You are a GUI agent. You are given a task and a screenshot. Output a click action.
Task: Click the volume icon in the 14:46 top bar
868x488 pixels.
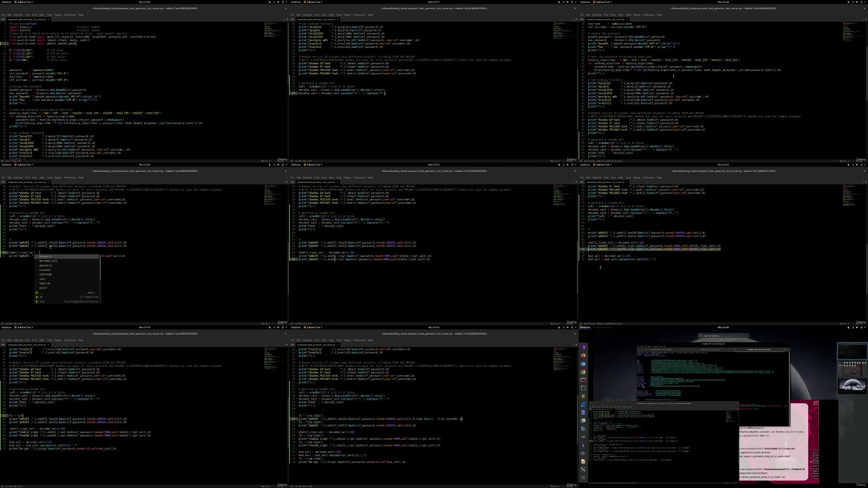click(x=857, y=327)
